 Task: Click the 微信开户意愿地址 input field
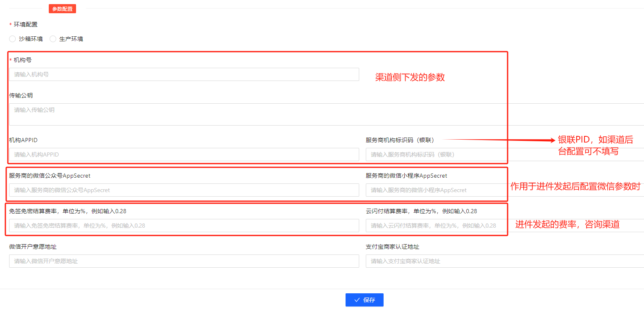coord(184,261)
